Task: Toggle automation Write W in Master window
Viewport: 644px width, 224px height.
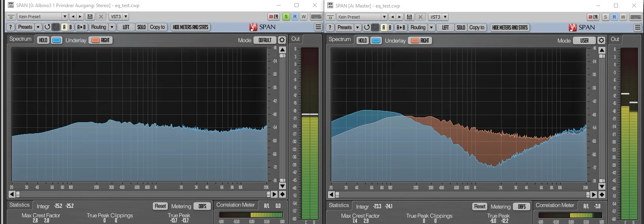Action: pyautogui.click(x=623, y=17)
